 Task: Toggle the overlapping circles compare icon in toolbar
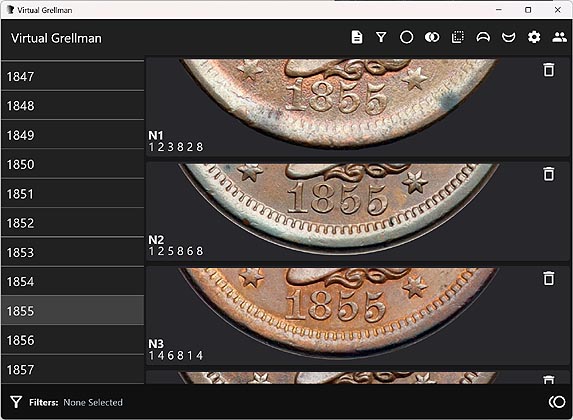(432, 37)
